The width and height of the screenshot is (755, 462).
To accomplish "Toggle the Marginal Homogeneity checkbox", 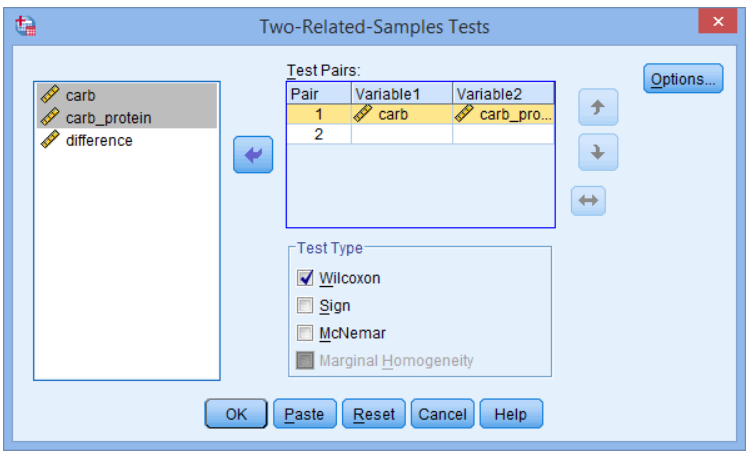I will point(305,360).
